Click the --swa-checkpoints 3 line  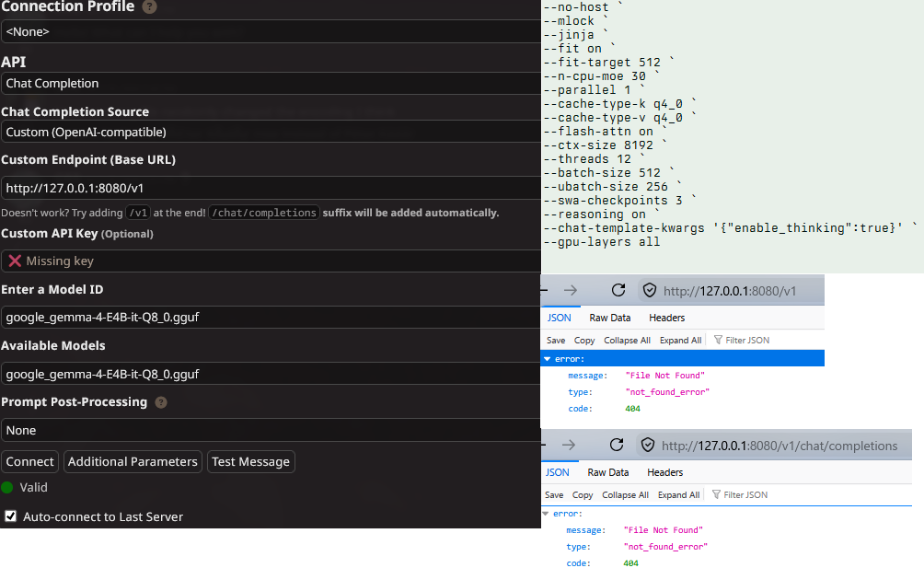619,201
